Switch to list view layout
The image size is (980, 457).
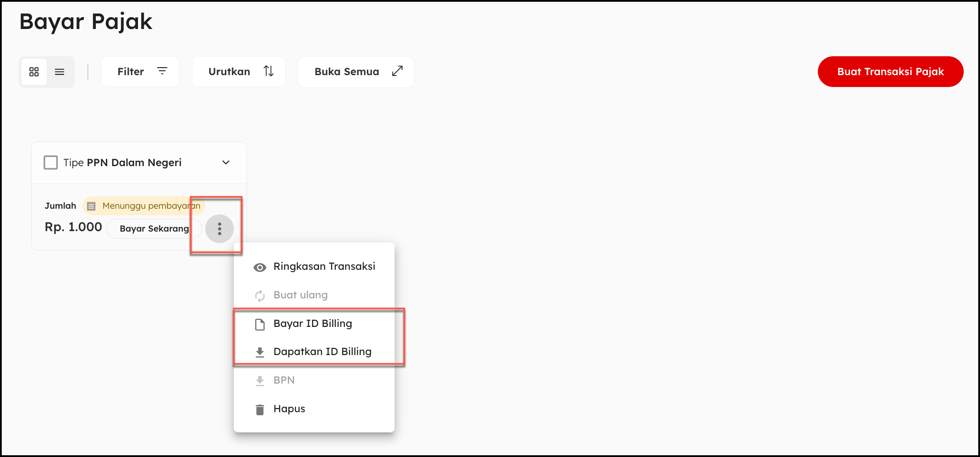pos(60,72)
